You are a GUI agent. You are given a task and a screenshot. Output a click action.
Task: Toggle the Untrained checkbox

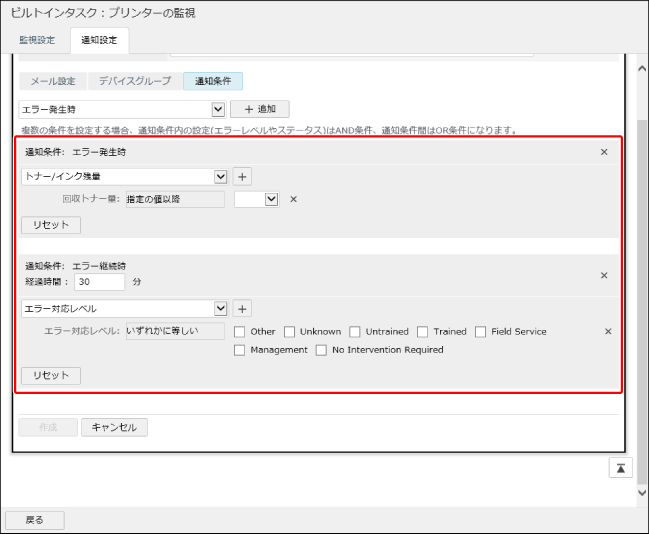click(355, 332)
